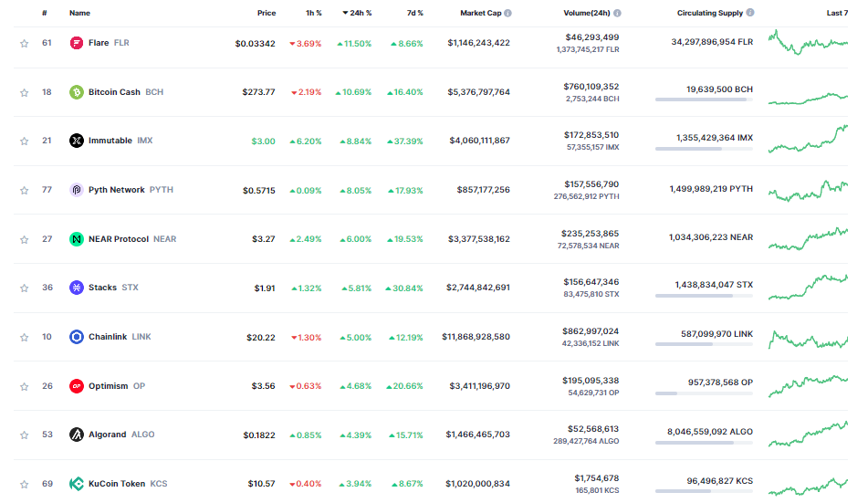This screenshot has height=503, width=868.
Task: Toggle Algorand's watchlist star
Action: [x=25, y=435]
